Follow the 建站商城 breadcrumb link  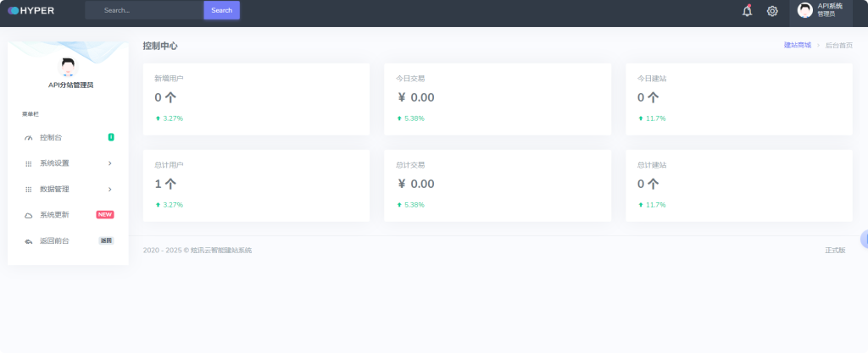pos(797,45)
